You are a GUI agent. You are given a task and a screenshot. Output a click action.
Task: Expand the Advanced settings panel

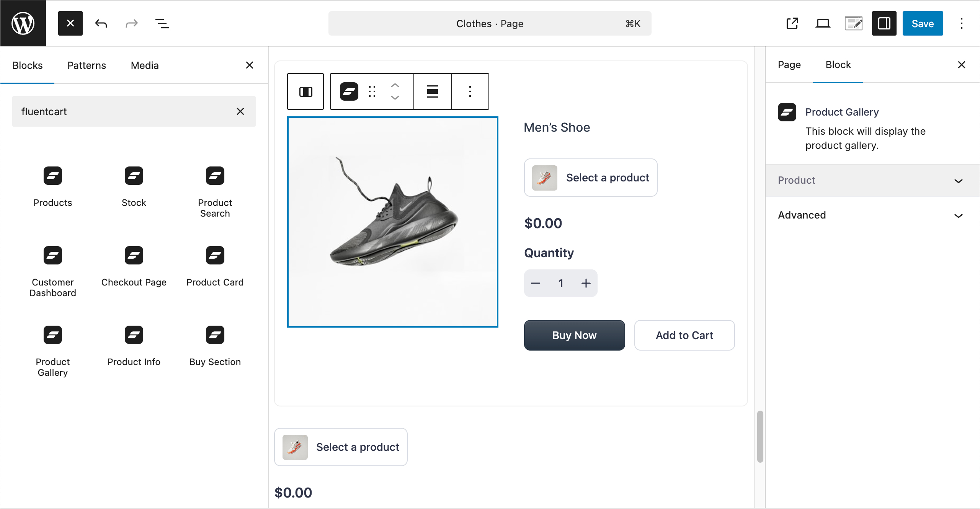872,215
